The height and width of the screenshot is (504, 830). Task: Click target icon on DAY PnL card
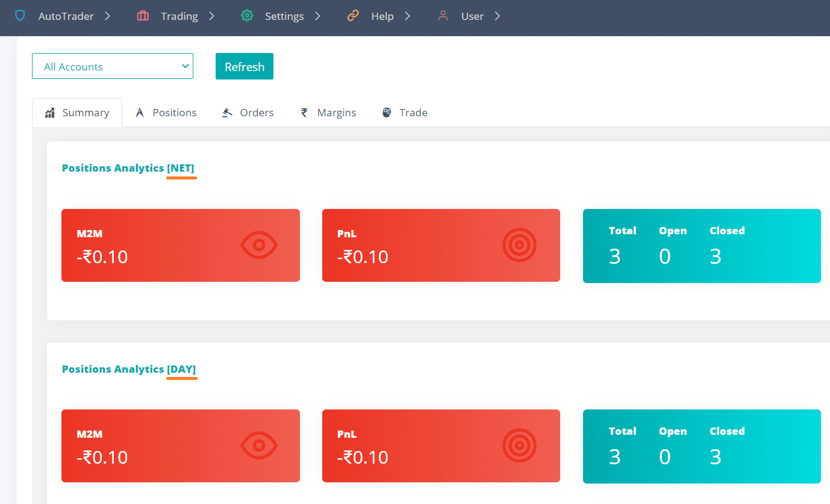pos(519,446)
